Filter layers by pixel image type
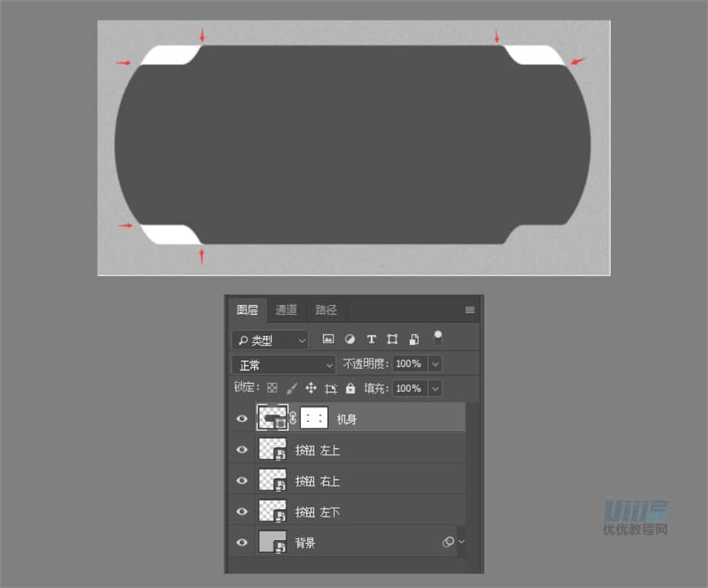This screenshot has width=708, height=588. 329,339
